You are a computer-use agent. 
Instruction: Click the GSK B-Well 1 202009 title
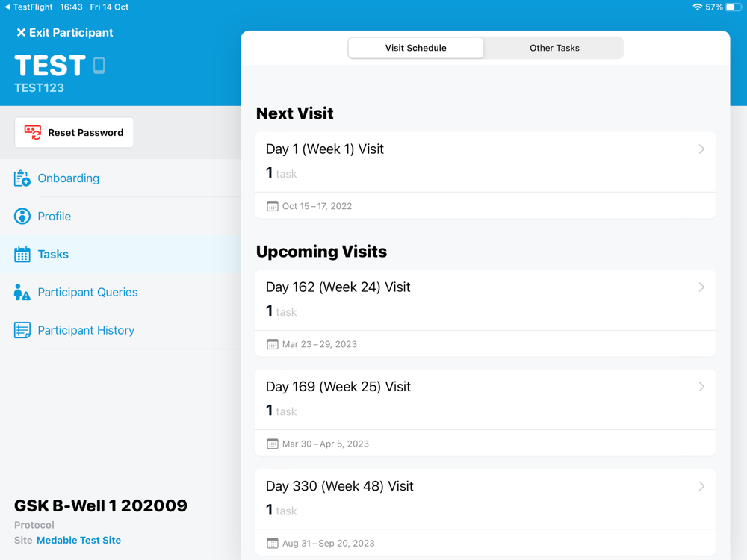coord(101,505)
